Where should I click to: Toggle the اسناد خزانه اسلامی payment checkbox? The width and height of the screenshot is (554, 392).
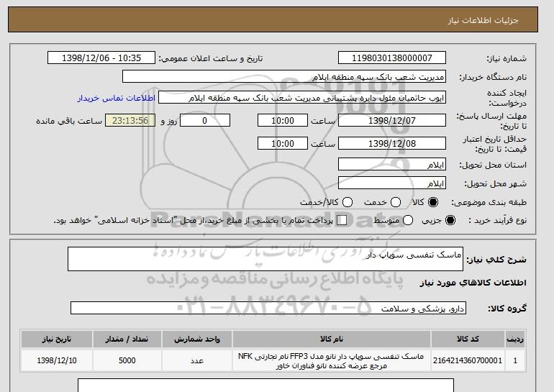342,220
